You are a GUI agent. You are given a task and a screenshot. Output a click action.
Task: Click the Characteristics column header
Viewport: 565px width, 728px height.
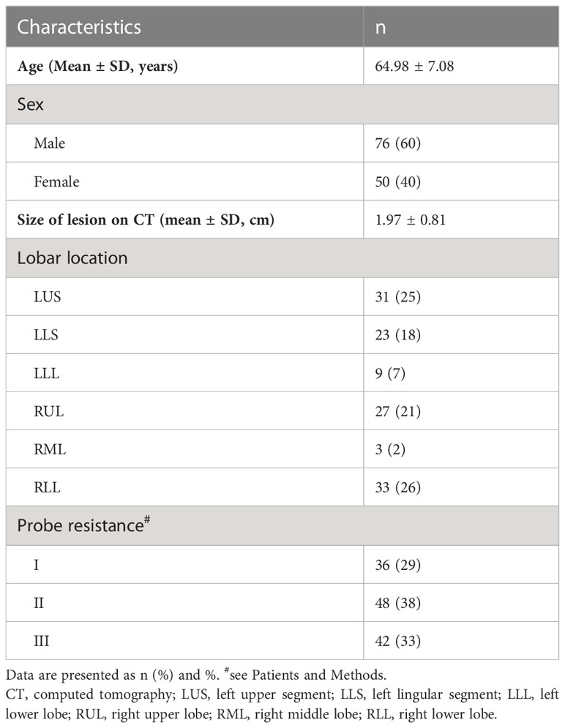79,27
